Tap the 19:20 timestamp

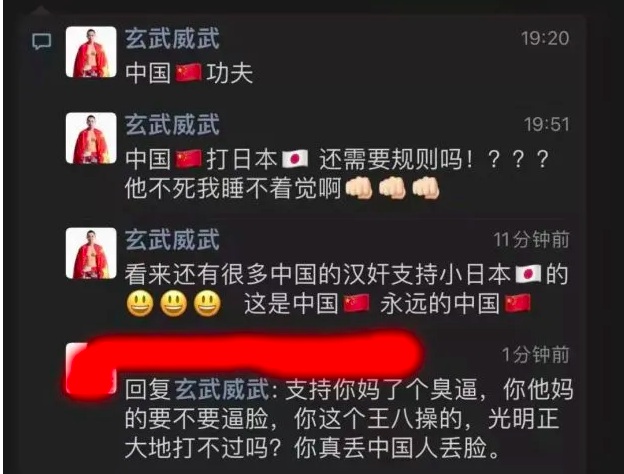545,39
